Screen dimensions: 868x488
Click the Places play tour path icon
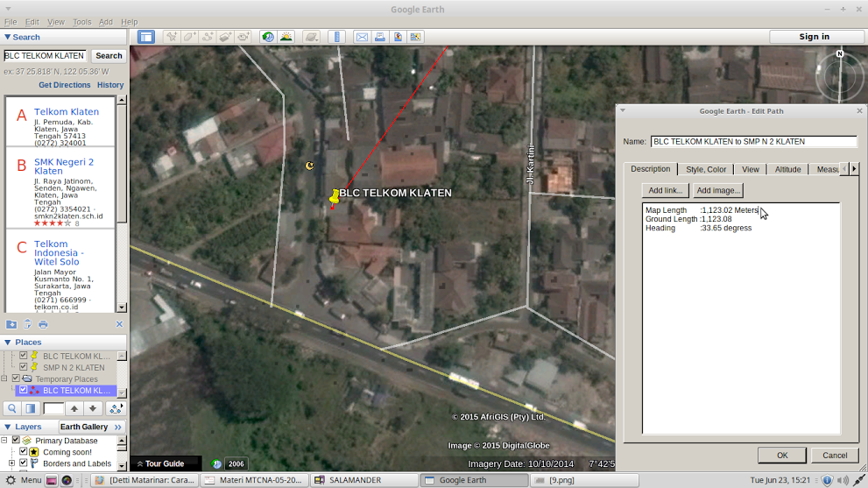pyautogui.click(x=116, y=408)
